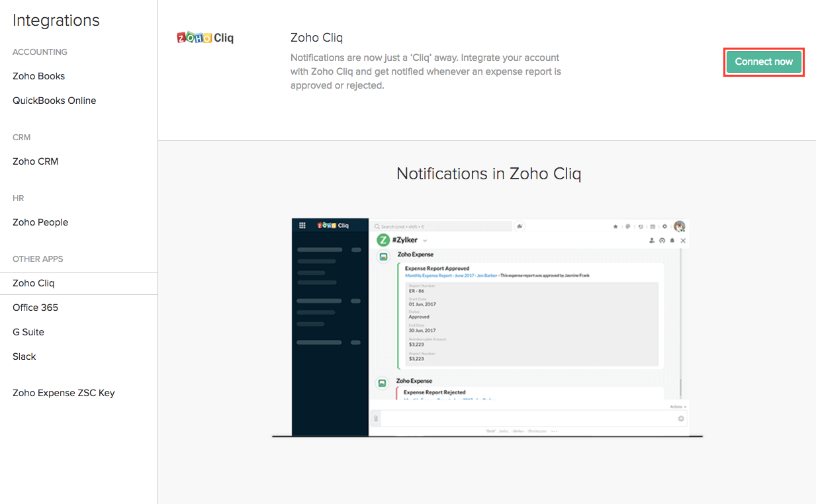Click the Zoho Cliq title beside logo

pyautogui.click(x=317, y=38)
